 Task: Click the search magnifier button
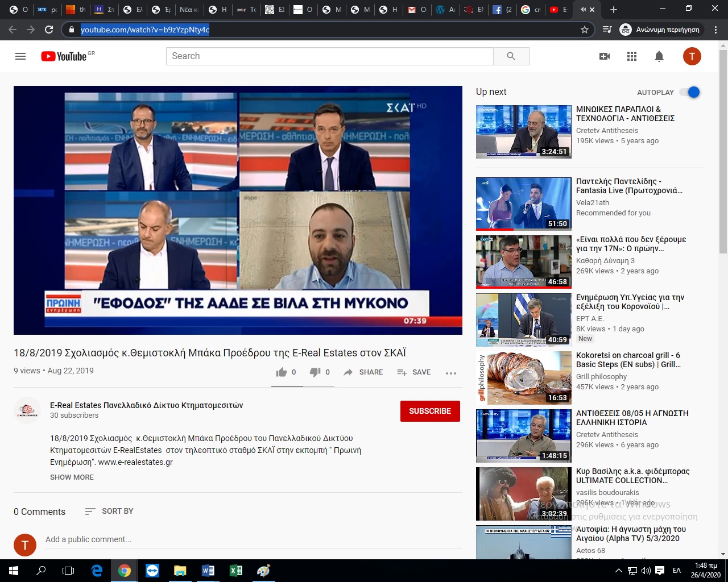pyautogui.click(x=511, y=56)
